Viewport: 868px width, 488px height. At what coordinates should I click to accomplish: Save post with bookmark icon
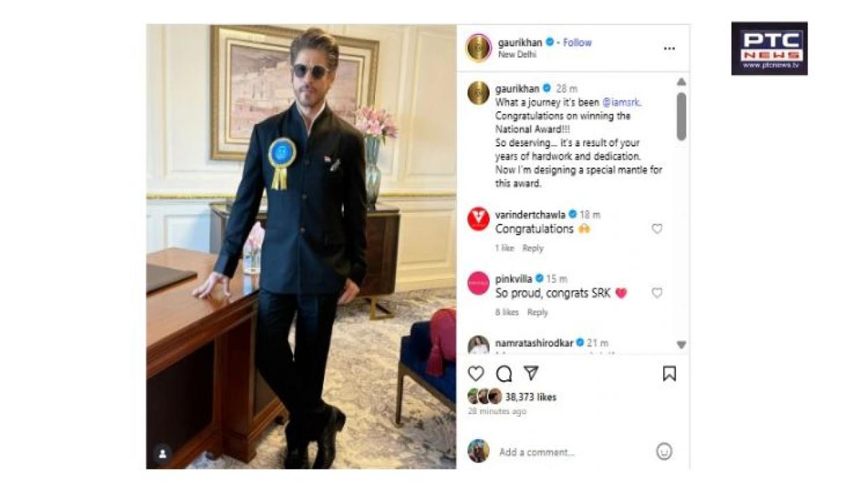[x=669, y=373]
